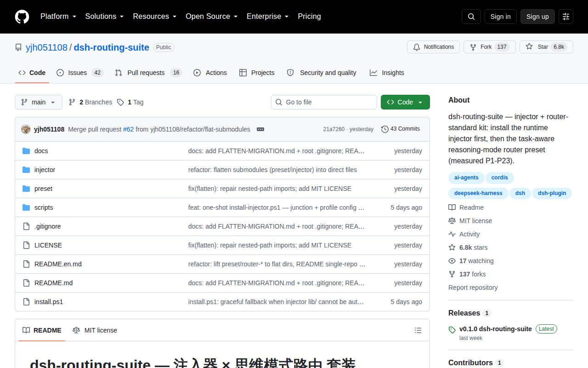
Task: View the 6.8k stars link
Action: [468, 247]
